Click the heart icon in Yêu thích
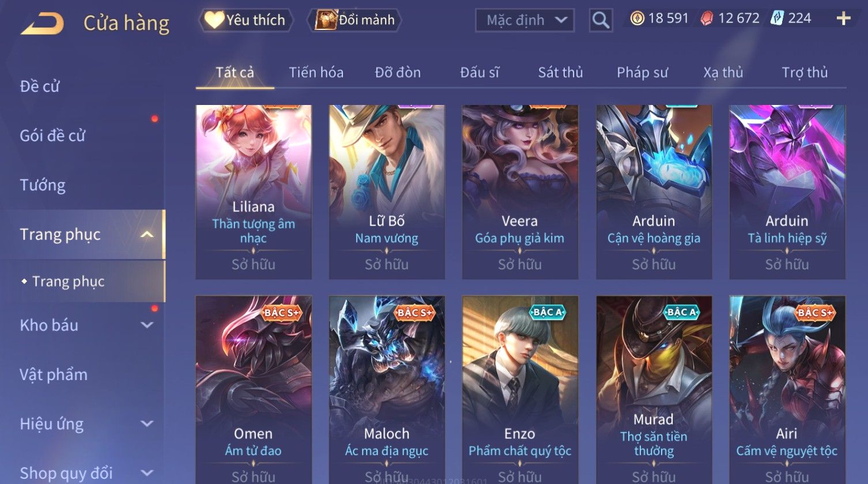 click(x=214, y=20)
